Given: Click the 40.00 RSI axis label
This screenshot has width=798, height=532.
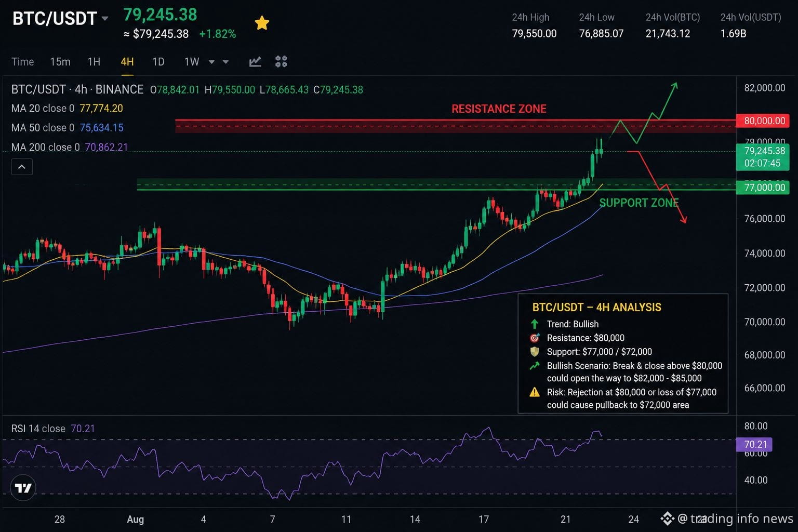Looking at the screenshot, I should (756, 480).
